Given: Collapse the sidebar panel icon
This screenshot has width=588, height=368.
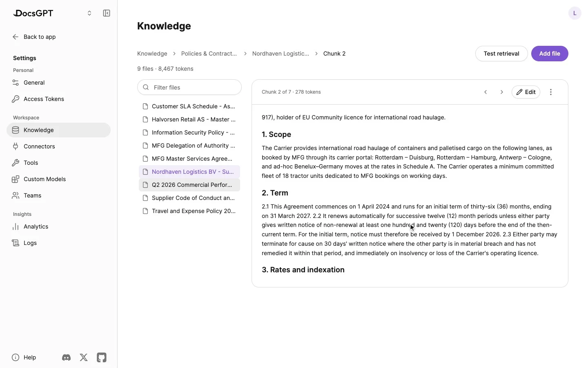Looking at the screenshot, I should 107,13.
